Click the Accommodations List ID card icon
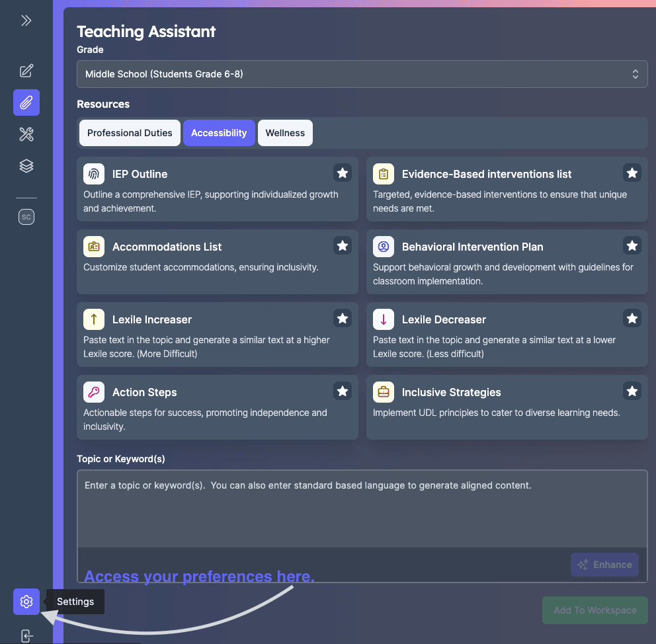 tap(94, 247)
